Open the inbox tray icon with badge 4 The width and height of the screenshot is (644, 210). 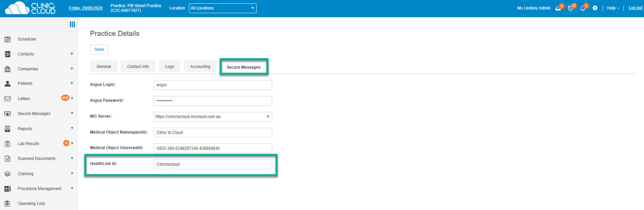(x=558, y=8)
